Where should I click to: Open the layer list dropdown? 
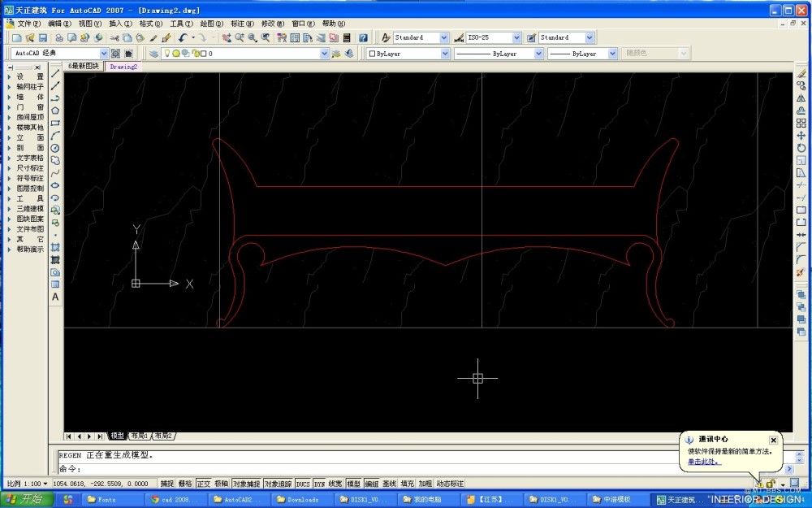(x=324, y=54)
